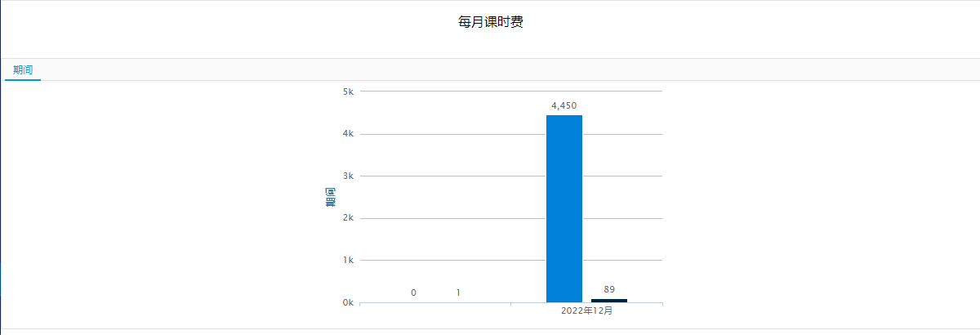Click the 3k horizontal gridline
This screenshot has height=335, width=980.
pyautogui.click(x=510, y=176)
